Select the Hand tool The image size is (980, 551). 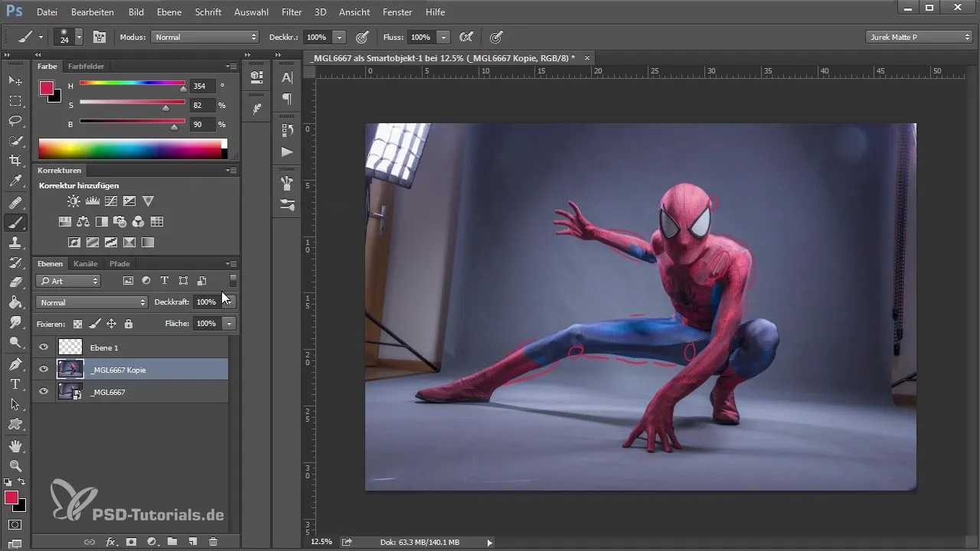coord(15,445)
